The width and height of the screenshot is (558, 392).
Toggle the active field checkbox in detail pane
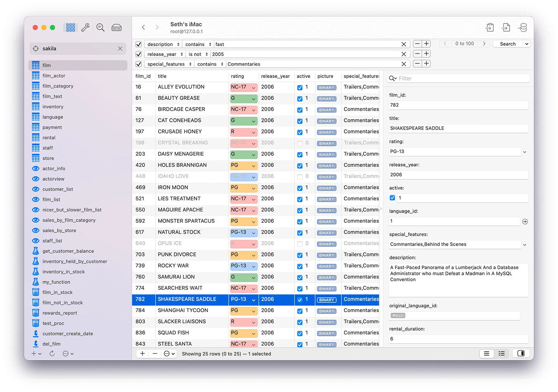392,198
